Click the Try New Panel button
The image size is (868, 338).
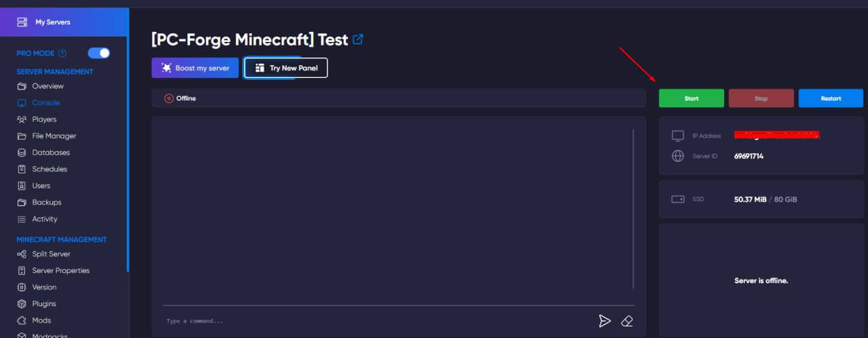coord(285,68)
